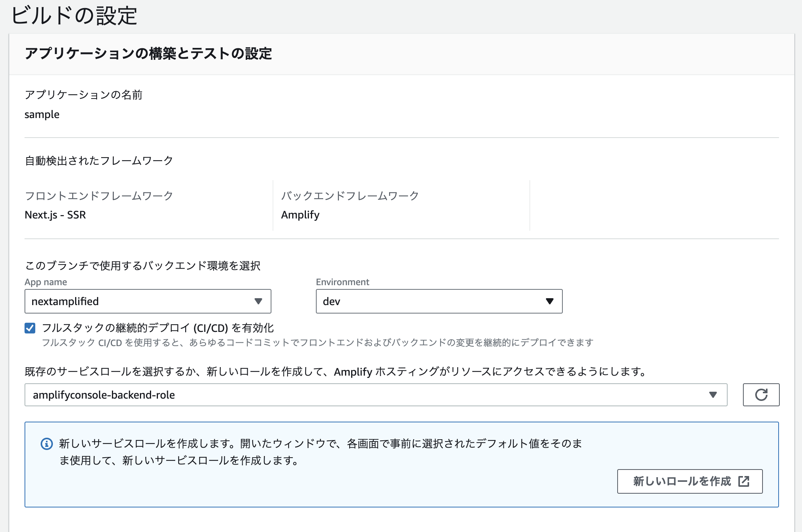
Task: Open the App name dropdown showing nextamplified
Action: (148, 301)
